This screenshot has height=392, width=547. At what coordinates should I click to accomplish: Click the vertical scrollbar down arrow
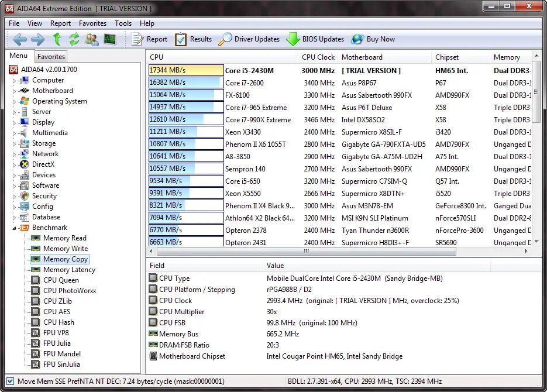point(536,242)
